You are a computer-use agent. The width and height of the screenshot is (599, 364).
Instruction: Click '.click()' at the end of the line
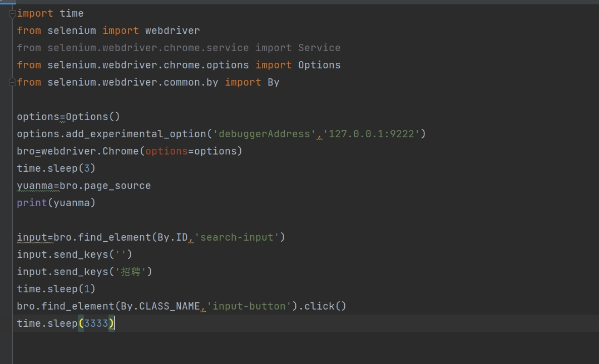323,306
